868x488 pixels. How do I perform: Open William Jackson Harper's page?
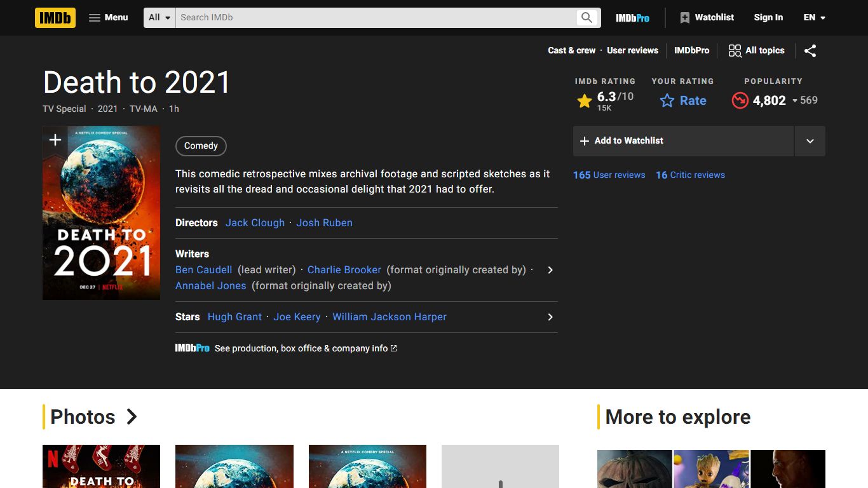[390, 317]
